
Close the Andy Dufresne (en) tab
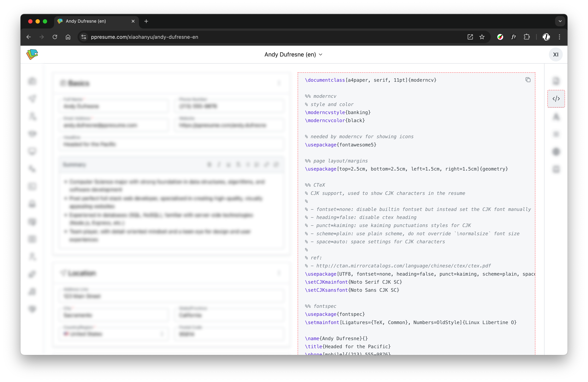pyautogui.click(x=133, y=21)
